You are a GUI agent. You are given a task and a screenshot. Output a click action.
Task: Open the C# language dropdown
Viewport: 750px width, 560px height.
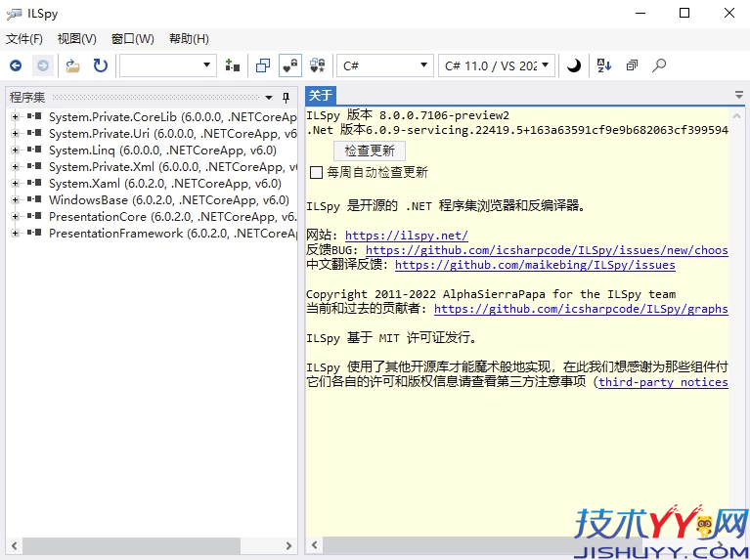click(x=385, y=65)
